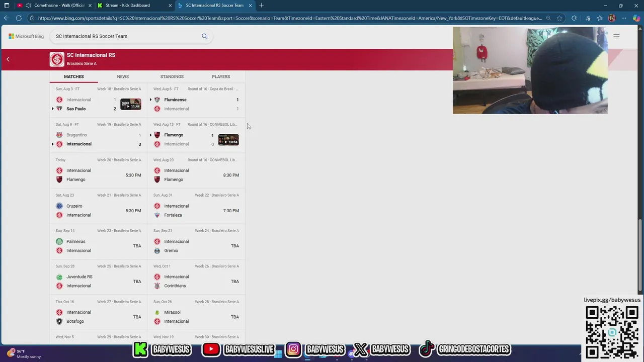Screen dimensions: 644x362
Task: Play Flamengo match highlight 10:54 video
Action: [x=228, y=140]
